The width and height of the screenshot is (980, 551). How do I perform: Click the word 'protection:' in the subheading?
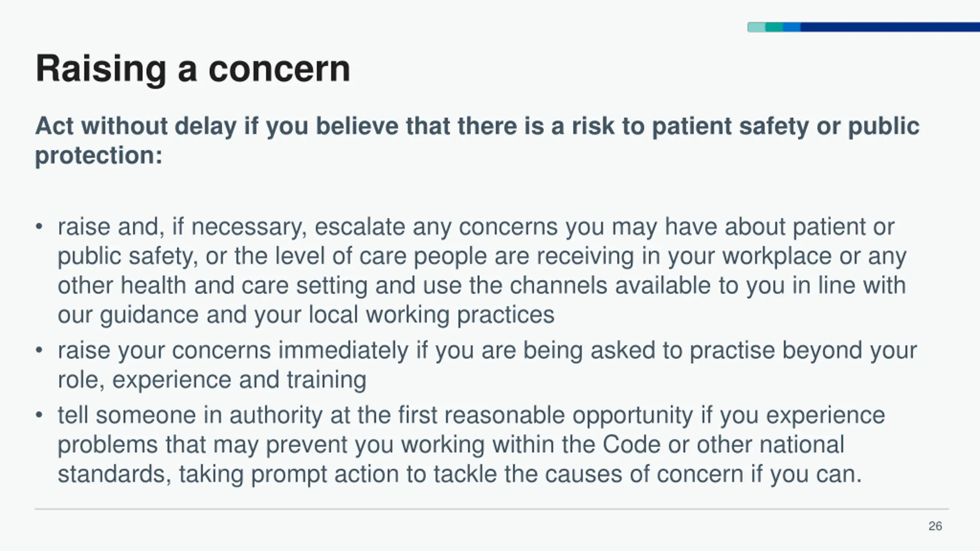click(x=99, y=156)
